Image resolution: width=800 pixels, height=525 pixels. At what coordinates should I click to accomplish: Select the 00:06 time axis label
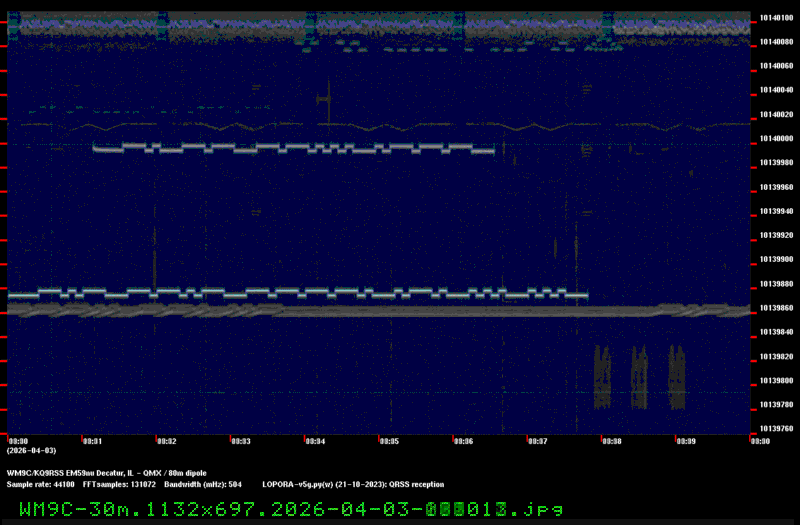click(x=463, y=441)
